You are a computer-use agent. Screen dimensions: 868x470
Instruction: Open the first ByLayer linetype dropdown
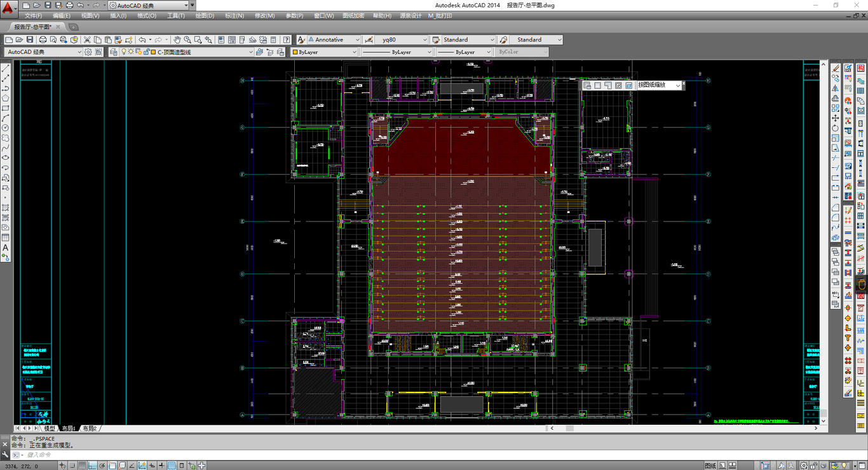[x=397, y=52]
